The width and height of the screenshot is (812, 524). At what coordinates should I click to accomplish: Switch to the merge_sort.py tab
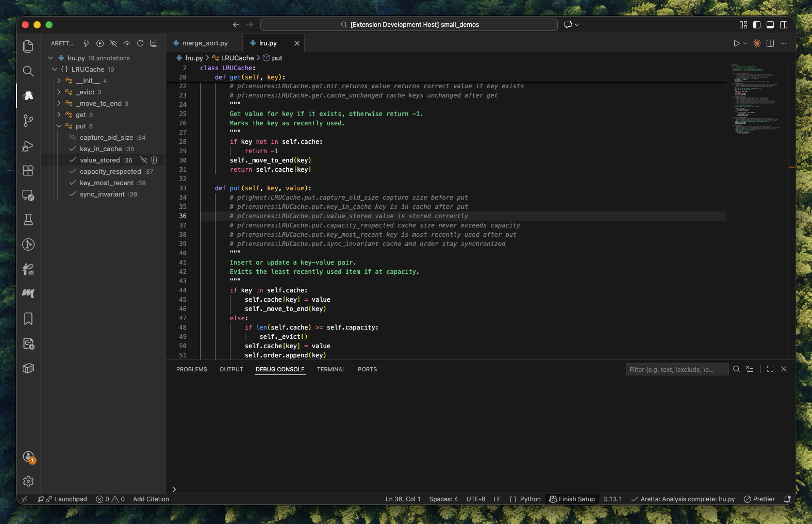[x=205, y=43]
